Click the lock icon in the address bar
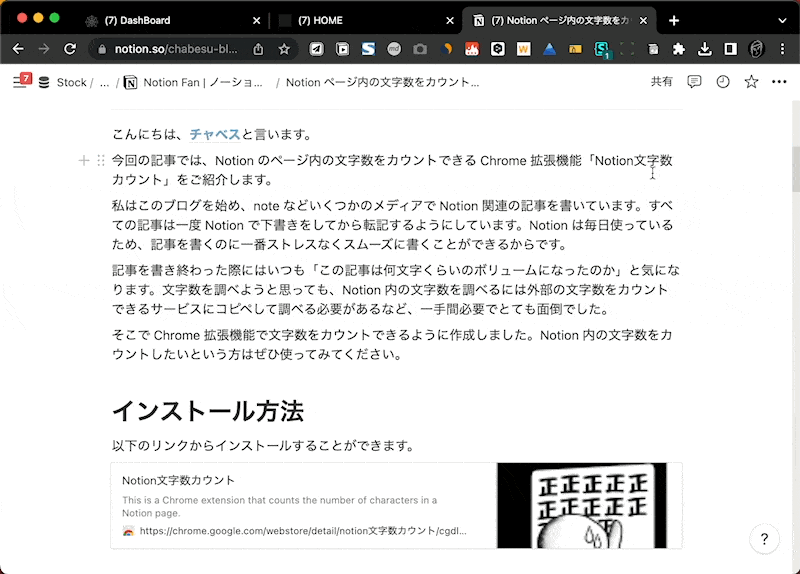800x574 pixels. coord(102,49)
